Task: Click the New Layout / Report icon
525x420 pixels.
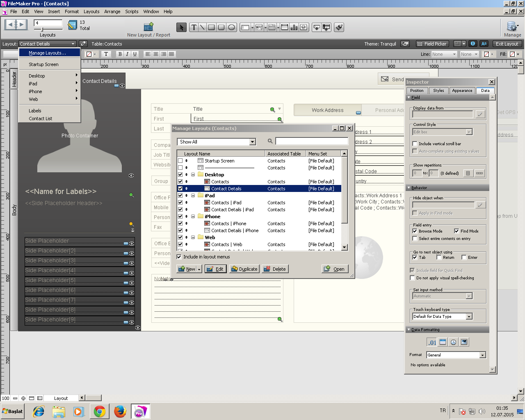Action: pos(148,27)
